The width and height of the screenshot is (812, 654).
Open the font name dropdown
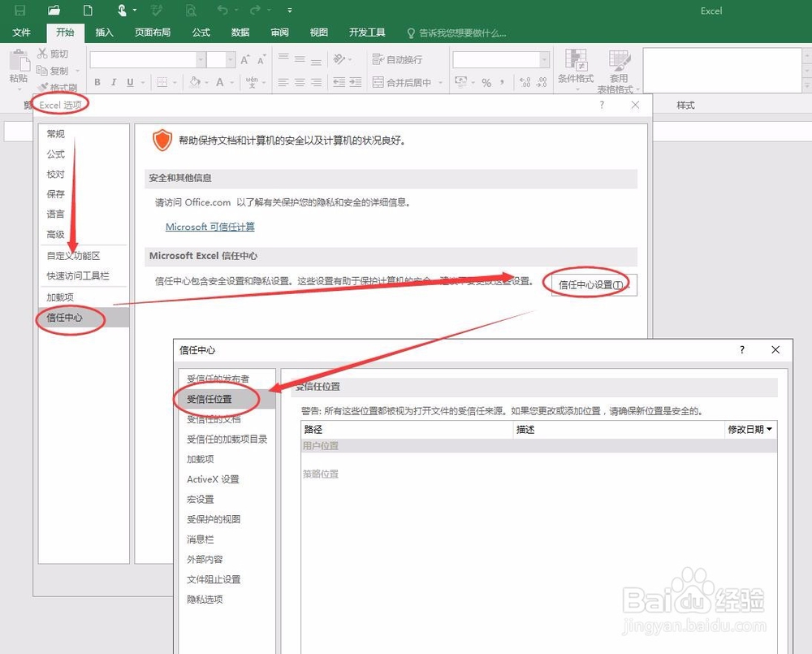click(201, 59)
